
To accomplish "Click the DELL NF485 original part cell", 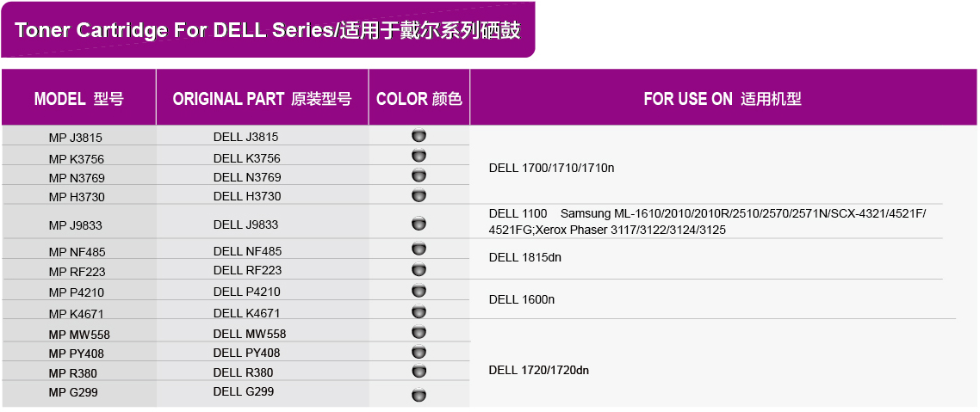I will coord(247,251).
